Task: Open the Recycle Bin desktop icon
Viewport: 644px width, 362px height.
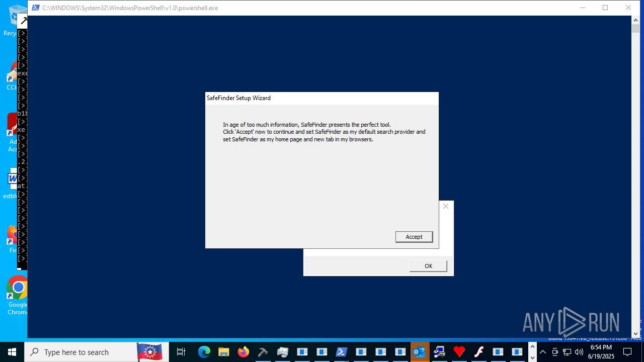Action: point(15,20)
